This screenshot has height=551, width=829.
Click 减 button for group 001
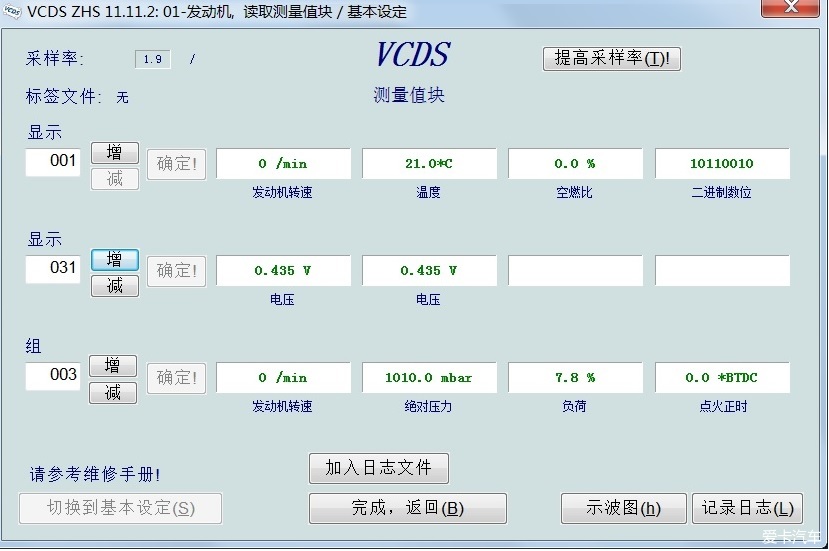point(115,179)
